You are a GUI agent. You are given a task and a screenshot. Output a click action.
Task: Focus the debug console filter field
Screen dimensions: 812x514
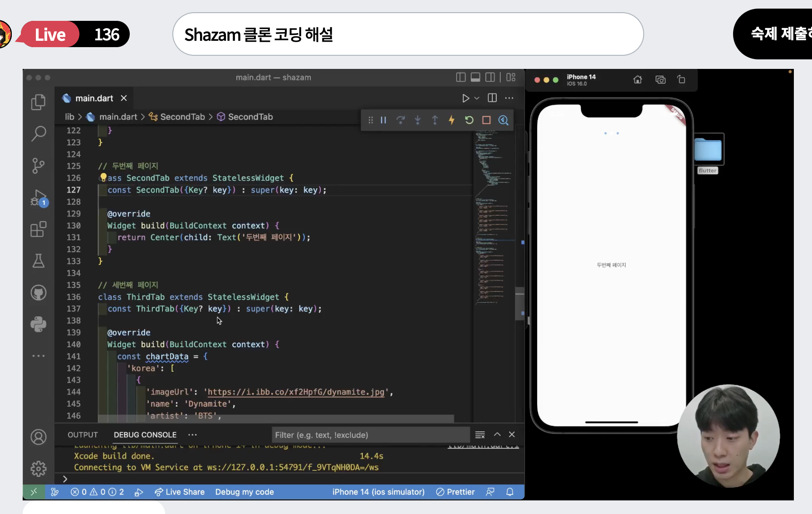(x=370, y=435)
